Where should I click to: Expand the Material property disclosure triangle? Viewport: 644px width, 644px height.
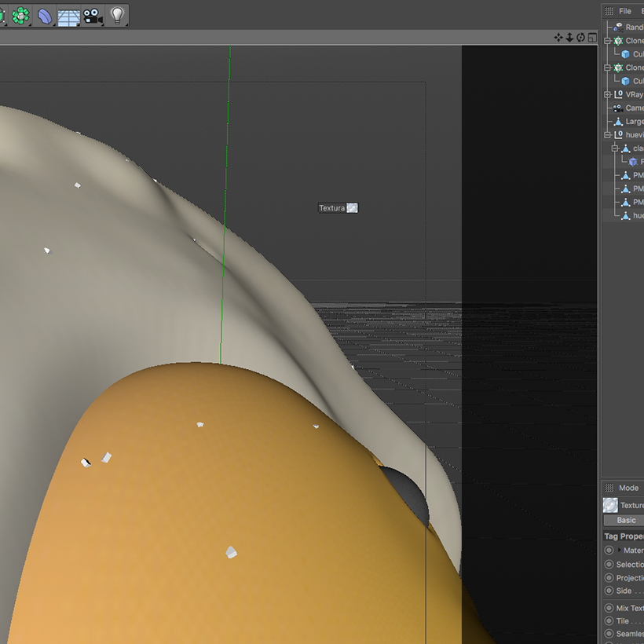pyautogui.click(x=620, y=551)
